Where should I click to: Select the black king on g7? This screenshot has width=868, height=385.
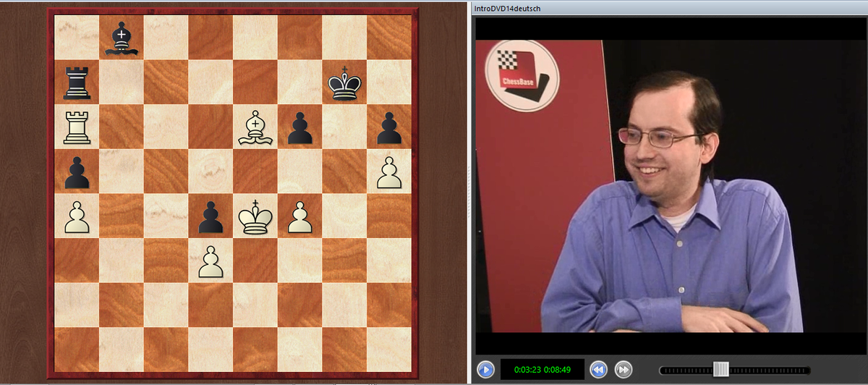(x=344, y=82)
